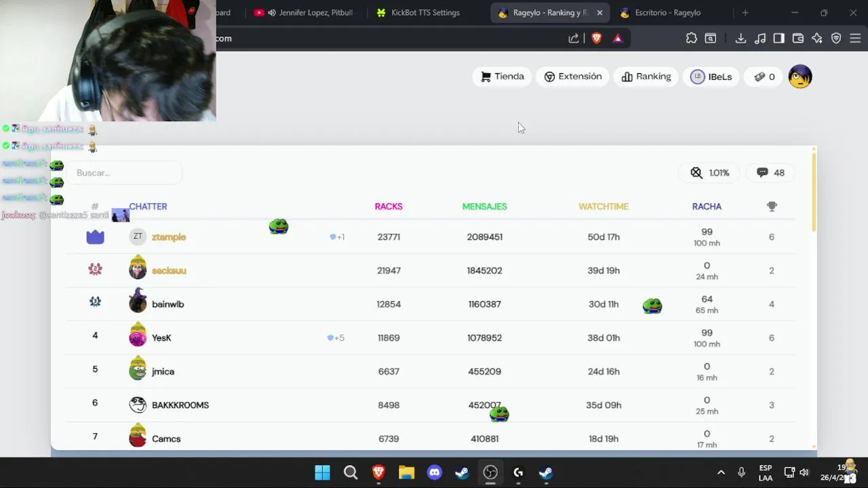868x488 pixels.
Task: Sort by the WATCHTIME column header
Action: click(604, 207)
